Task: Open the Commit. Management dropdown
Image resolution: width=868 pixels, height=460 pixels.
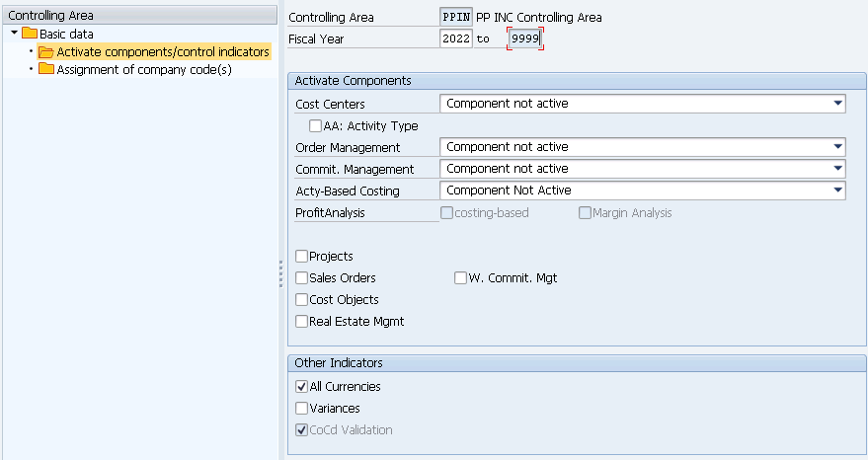Action: pos(837,168)
